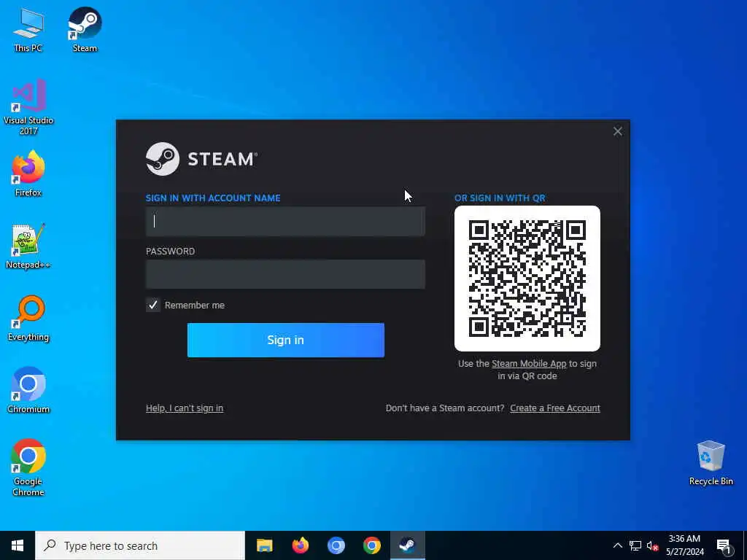The height and width of the screenshot is (560, 747).
Task: Click the Remember me label text
Action: [x=194, y=306]
